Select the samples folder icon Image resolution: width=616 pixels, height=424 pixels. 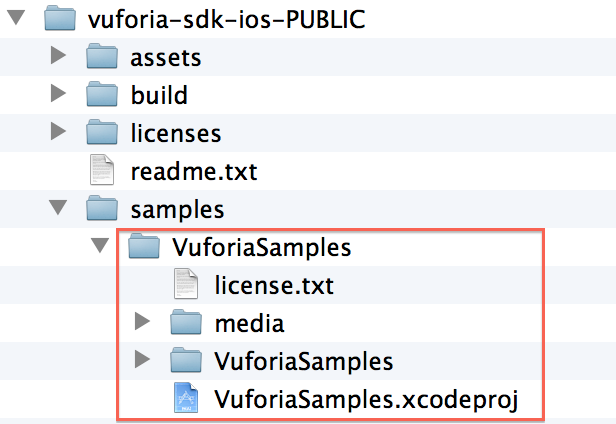(102, 208)
